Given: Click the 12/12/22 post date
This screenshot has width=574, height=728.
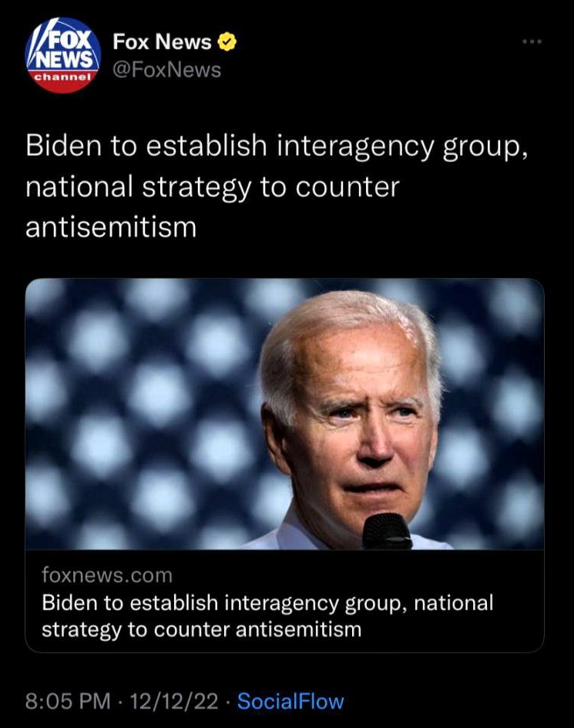Looking at the screenshot, I should (x=174, y=701).
